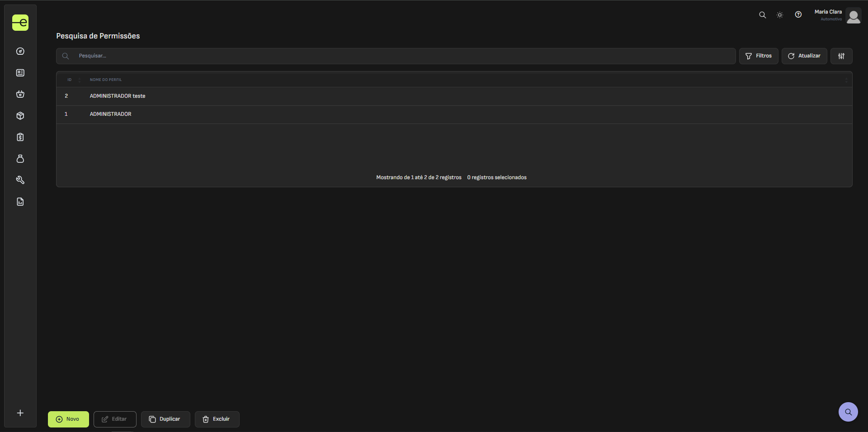Open the dashboard compass icon in sidebar
The width and height of the screenshot is (868, 432).
tap(20, 51)
